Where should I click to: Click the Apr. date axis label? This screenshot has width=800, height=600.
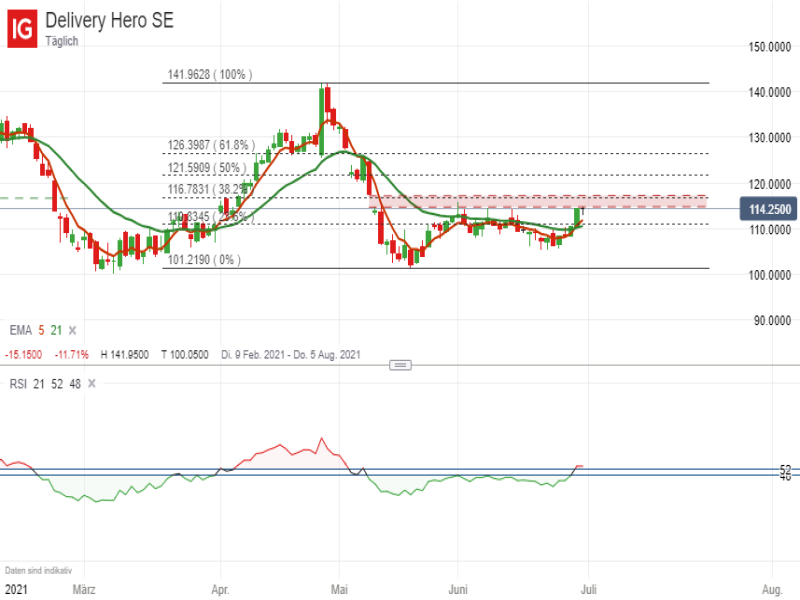pos(220,590)
